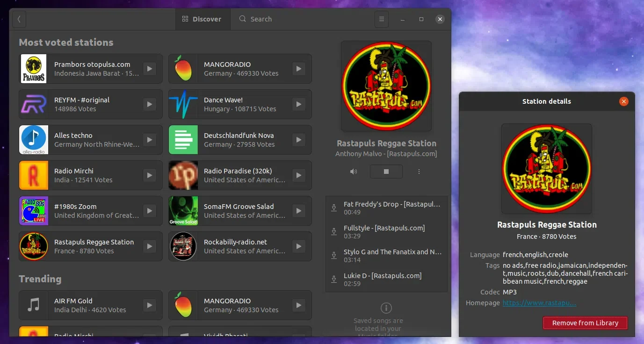Viewport: 644px width, 344px height.
Task: Select the Alles techno station logo
Action: (34, 140)
